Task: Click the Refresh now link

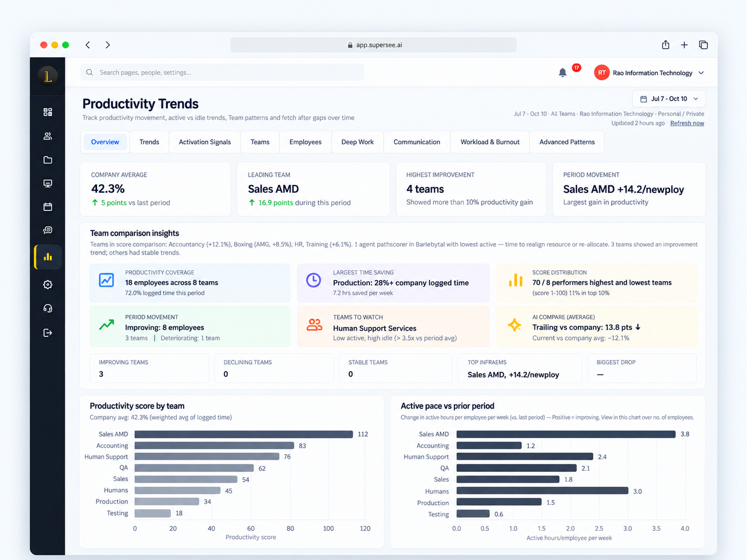Action: tap(687, 123)
